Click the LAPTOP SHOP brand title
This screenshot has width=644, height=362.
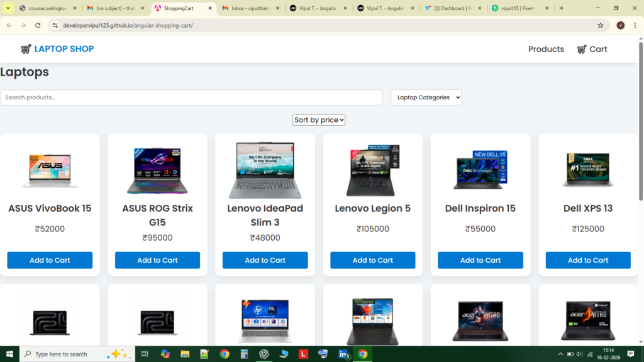pos(64,49)
